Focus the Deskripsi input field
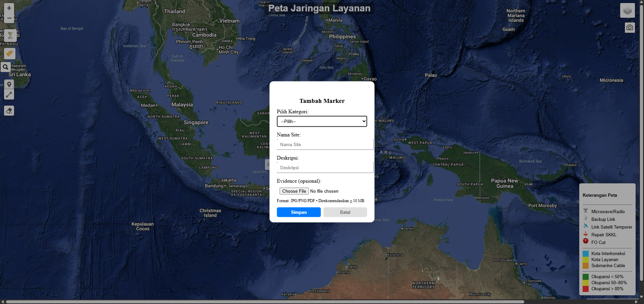Viewport: 644px width, 304px height. point(325,168)
